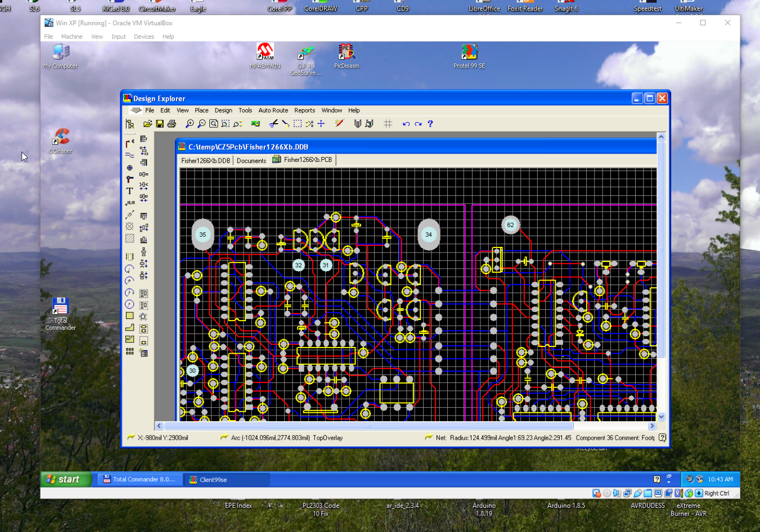This screenshot has width=760, height=532.
Task: Open the Auto Route menu
Action: click(273, 110)
